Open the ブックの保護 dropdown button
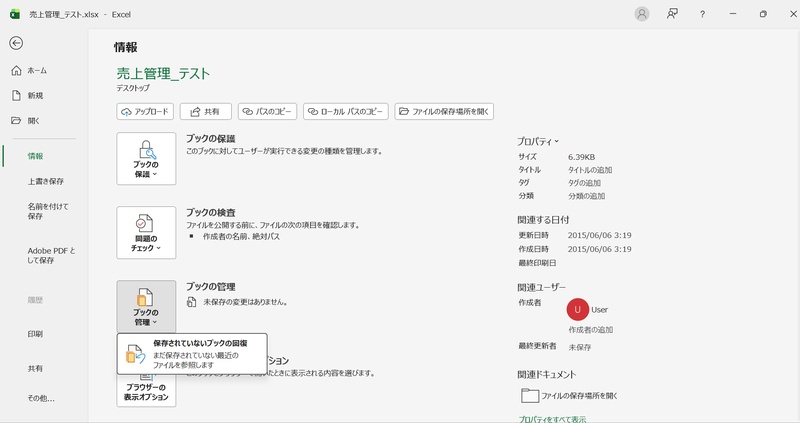This screenshot has height=423, width=800. [146, 159]
